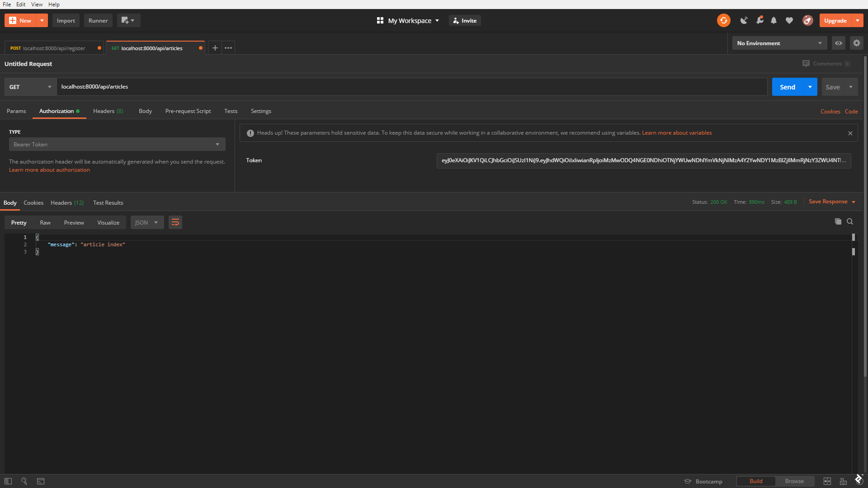Image resolution: width=868 pixels, height=488 pixels.
Task: Send the articles request
Action: pyautogui.click(x=787, y=87)
